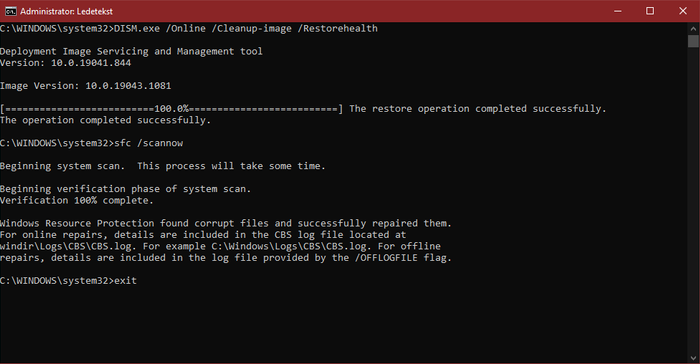This screenshot has width=700, height=364.
Task: Click the Windows Resource Protection result line
Action: click(x=226, y=223)
